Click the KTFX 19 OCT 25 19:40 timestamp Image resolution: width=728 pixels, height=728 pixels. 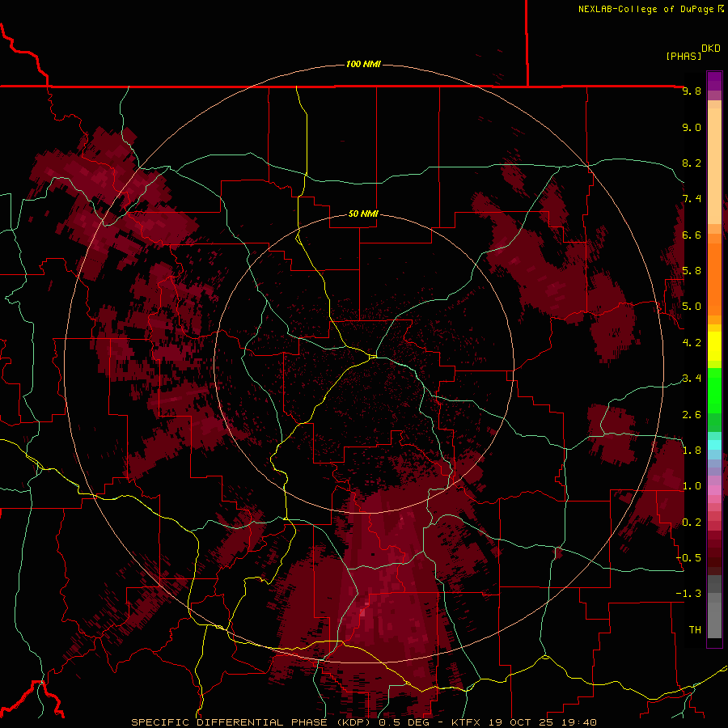click(x=523, y=722)
